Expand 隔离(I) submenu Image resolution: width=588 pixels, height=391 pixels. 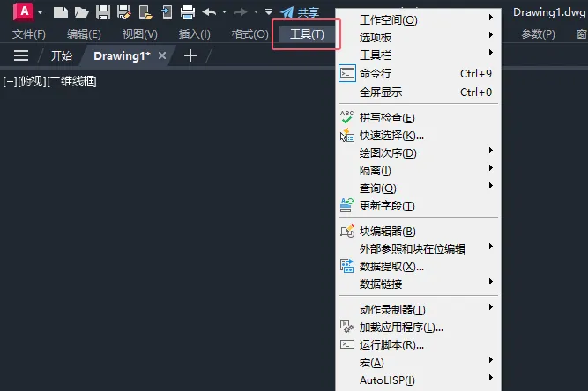(418, 171)
